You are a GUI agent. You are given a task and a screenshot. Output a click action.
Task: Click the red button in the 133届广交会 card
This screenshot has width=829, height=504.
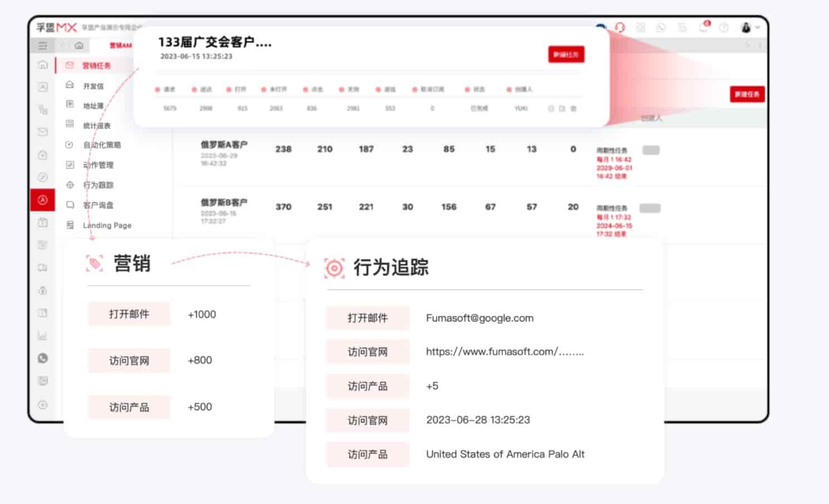tap(566, 55)
